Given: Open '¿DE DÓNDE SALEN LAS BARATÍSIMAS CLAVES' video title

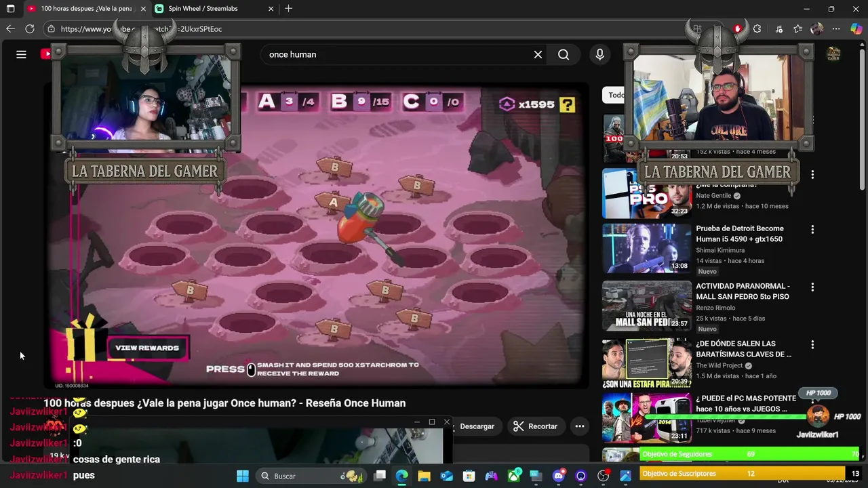Looking at the screenshot, I should pyautogui.click(x=743, y=349).
